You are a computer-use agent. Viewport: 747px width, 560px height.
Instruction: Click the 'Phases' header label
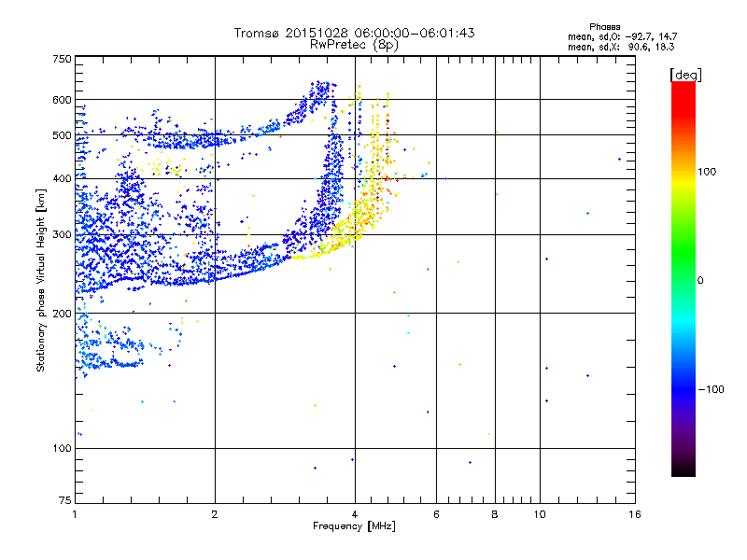(x=604, y=27)
